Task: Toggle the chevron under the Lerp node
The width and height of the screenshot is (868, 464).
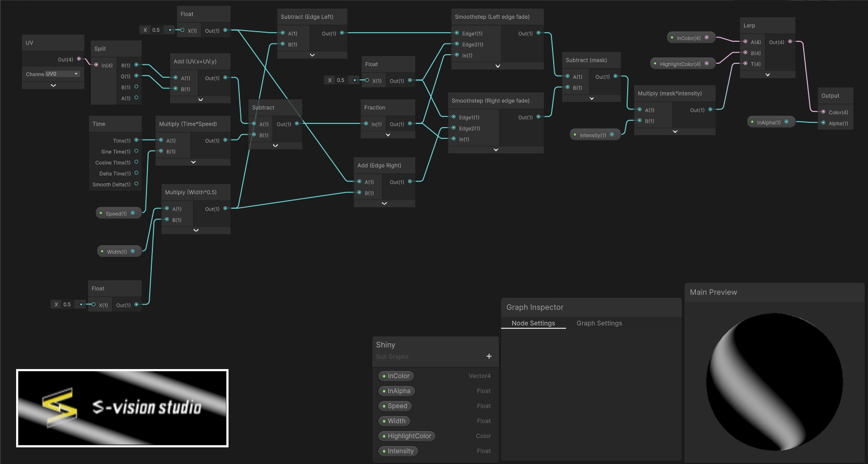Action: (x=767, y=75)
